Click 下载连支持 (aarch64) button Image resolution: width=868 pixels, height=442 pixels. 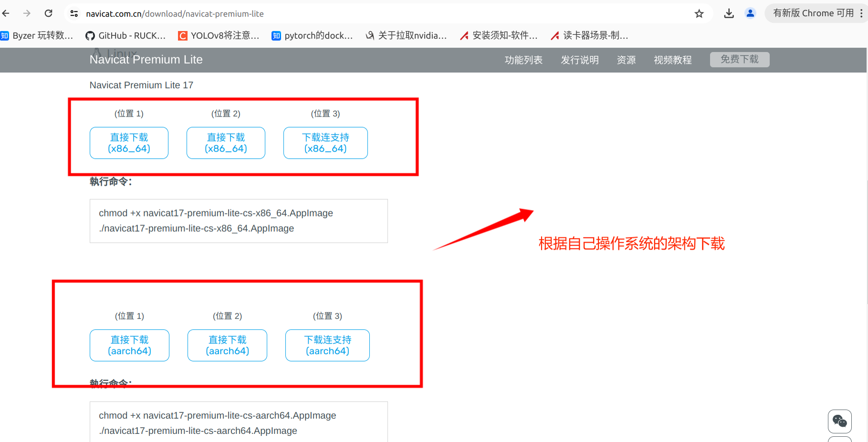coord(327,345)
